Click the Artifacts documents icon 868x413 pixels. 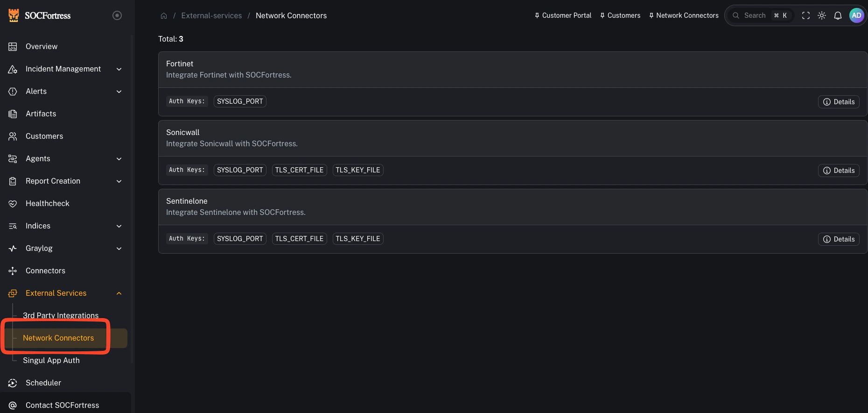(x=13, y=114)
